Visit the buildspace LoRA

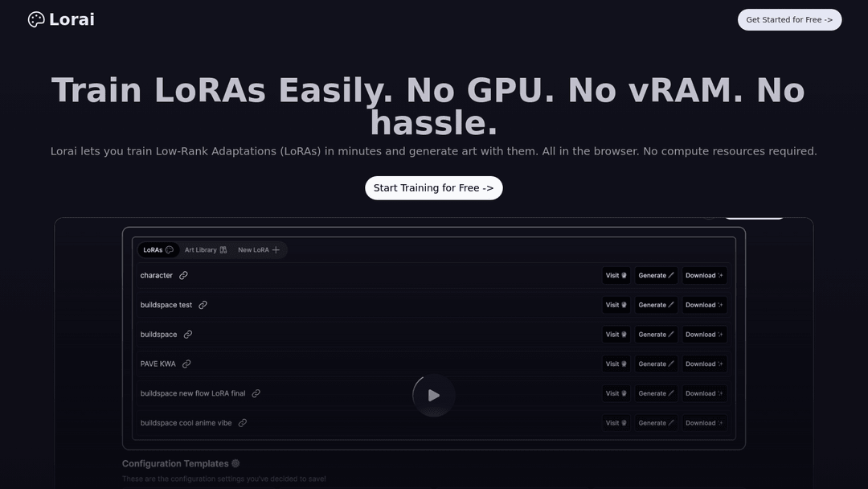[616, 335]
